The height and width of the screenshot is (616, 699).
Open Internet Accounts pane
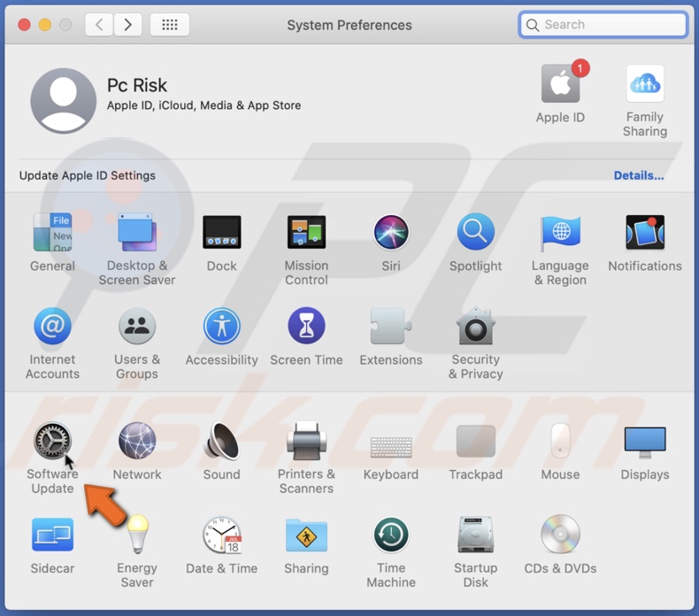[x=52, y=326]
